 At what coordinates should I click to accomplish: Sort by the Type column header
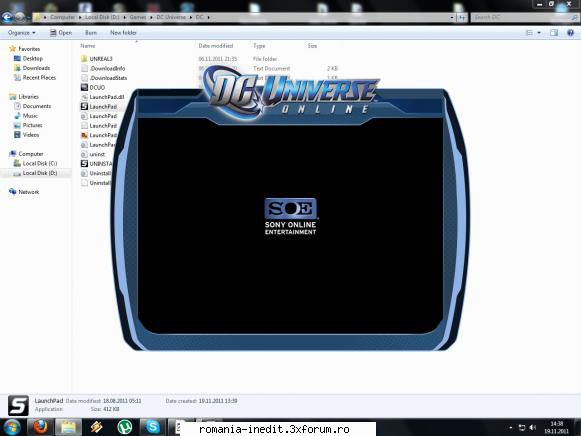pyautogui.click(x=259, y=46)
